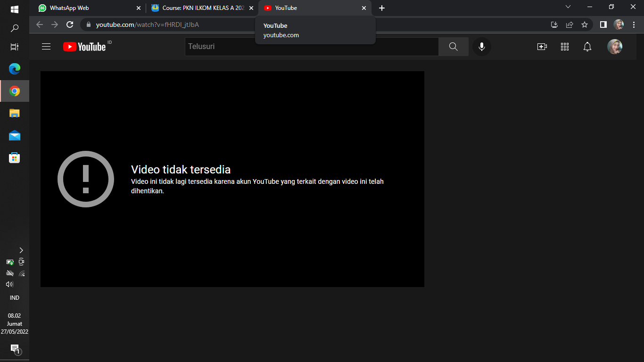Focus the Telusuri search field
The image size is (644, 362).
tap(311, 47)
